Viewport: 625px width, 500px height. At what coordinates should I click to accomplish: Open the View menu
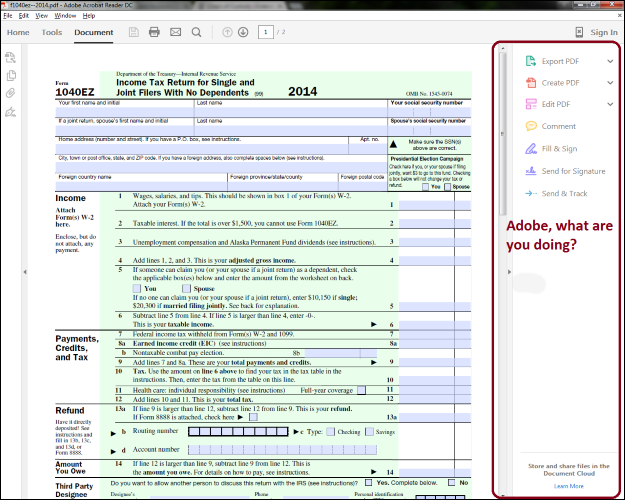(40, 16)
